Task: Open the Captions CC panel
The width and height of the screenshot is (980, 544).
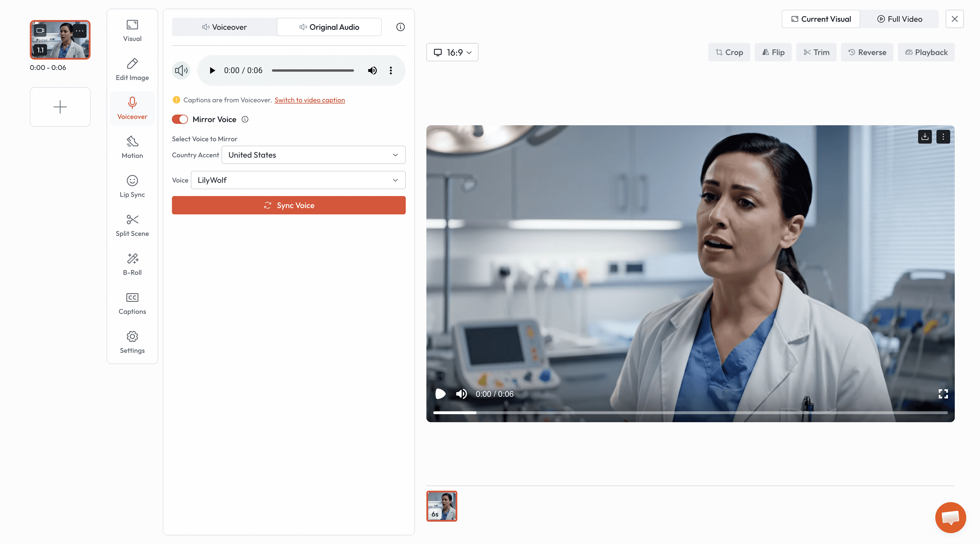Action: coord(132,303)
